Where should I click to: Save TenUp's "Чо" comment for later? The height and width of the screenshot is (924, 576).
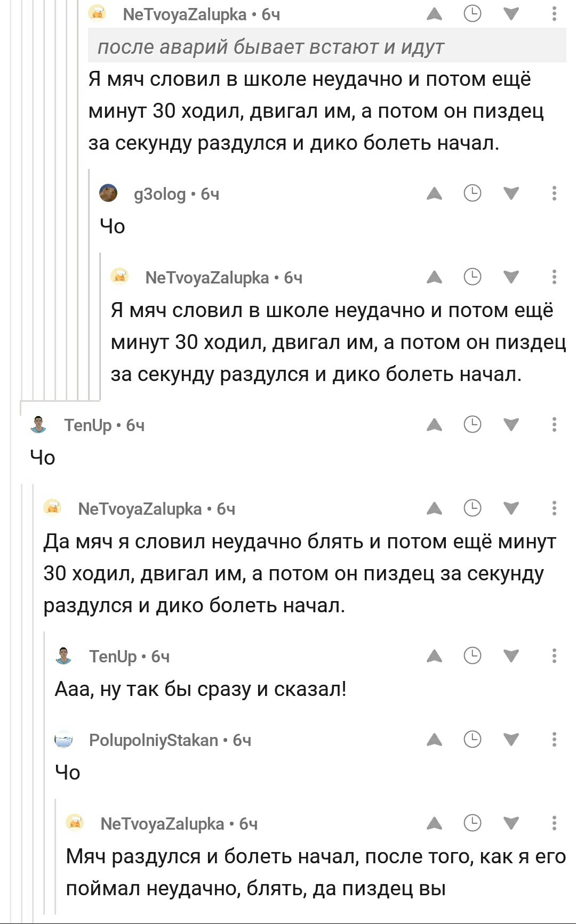point(473,425)
